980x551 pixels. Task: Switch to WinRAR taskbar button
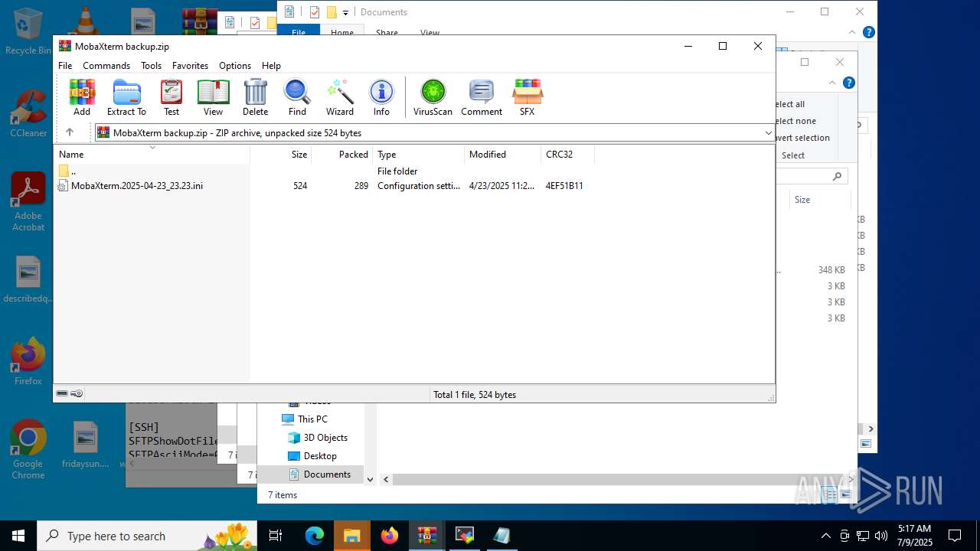pos(427,536)
